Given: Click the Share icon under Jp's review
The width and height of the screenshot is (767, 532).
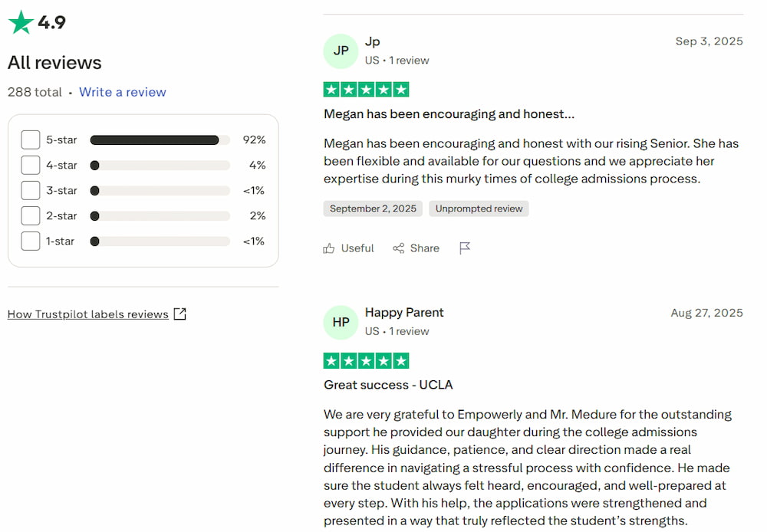Looking at the screenshot, I should click(399, 248).
